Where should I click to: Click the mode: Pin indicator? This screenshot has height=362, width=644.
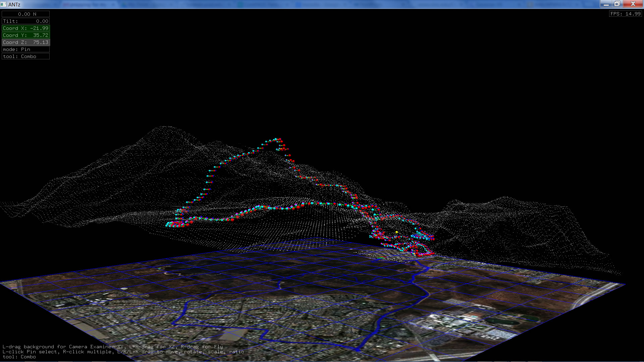tap(26, 49)
